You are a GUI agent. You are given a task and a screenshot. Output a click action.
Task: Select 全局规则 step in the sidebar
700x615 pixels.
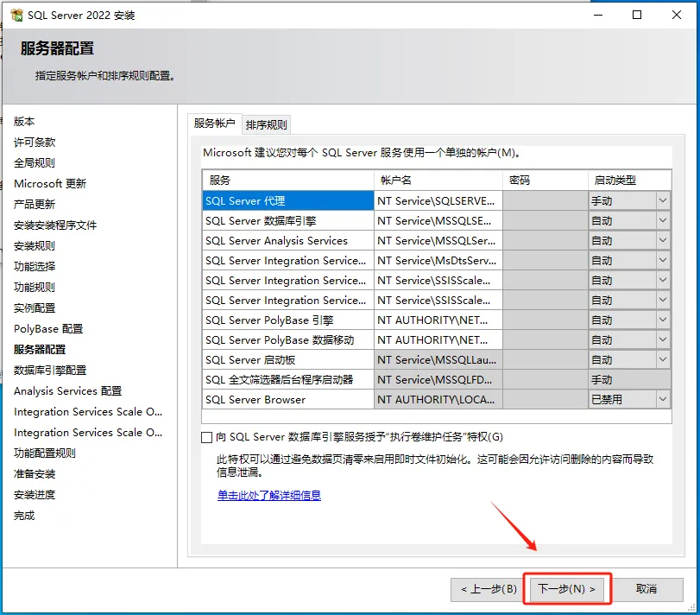point(35,163)
